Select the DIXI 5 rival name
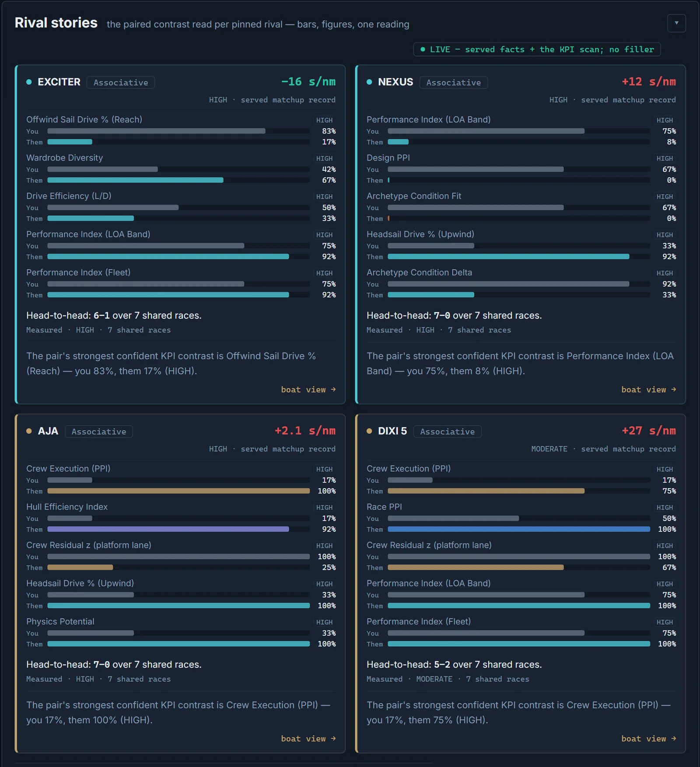The width and height of the screenshot is (700, 767). coord(392,431)
